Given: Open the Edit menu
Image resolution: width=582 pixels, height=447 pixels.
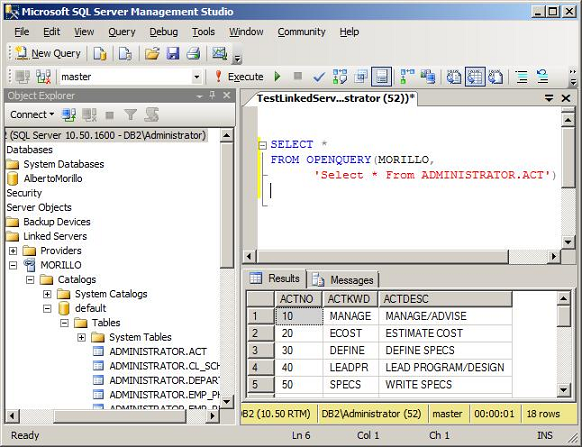Looking at the screenshot, I should click(51, 32).
